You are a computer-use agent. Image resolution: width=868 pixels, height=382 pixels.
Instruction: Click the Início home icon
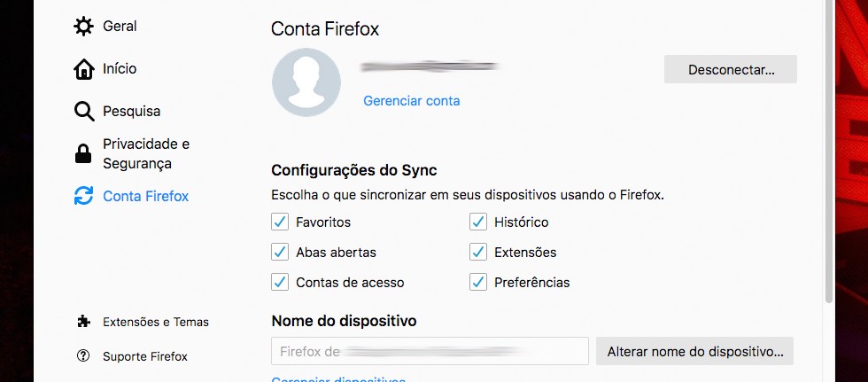pos(83,69)
